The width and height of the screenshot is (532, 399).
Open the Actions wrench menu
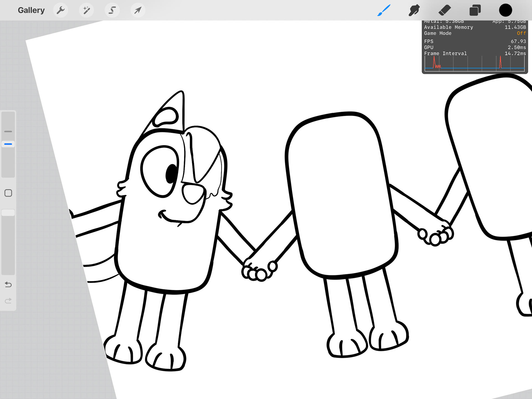60,10
